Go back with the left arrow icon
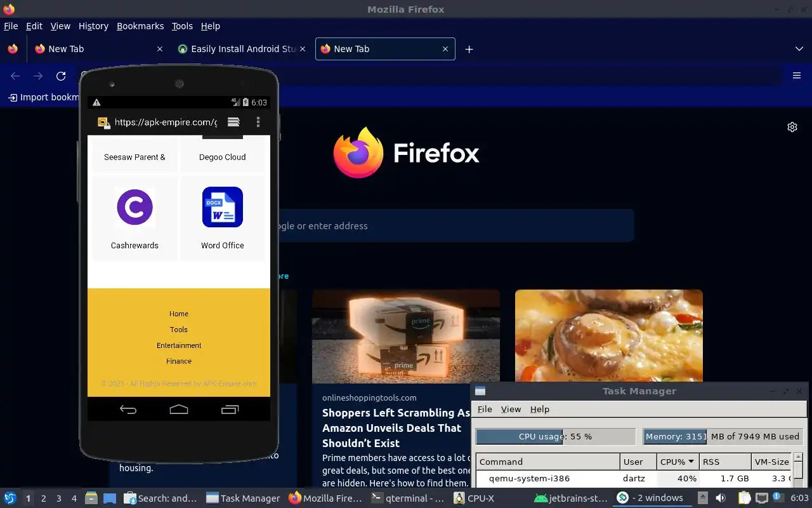The width and height of the screenshot is (812, 508). 15,76
